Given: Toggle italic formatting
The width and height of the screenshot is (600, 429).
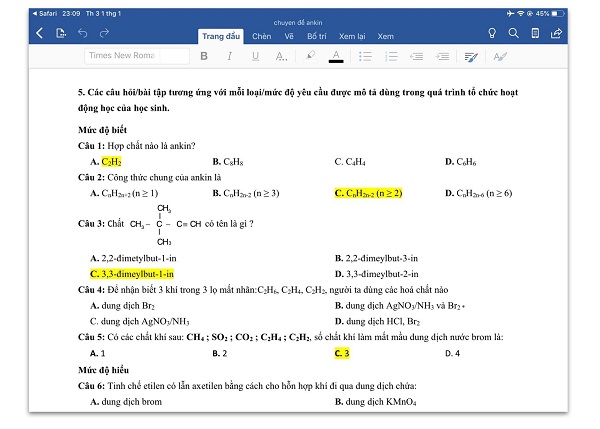Looking at the screenshot, I should point(230,56).
